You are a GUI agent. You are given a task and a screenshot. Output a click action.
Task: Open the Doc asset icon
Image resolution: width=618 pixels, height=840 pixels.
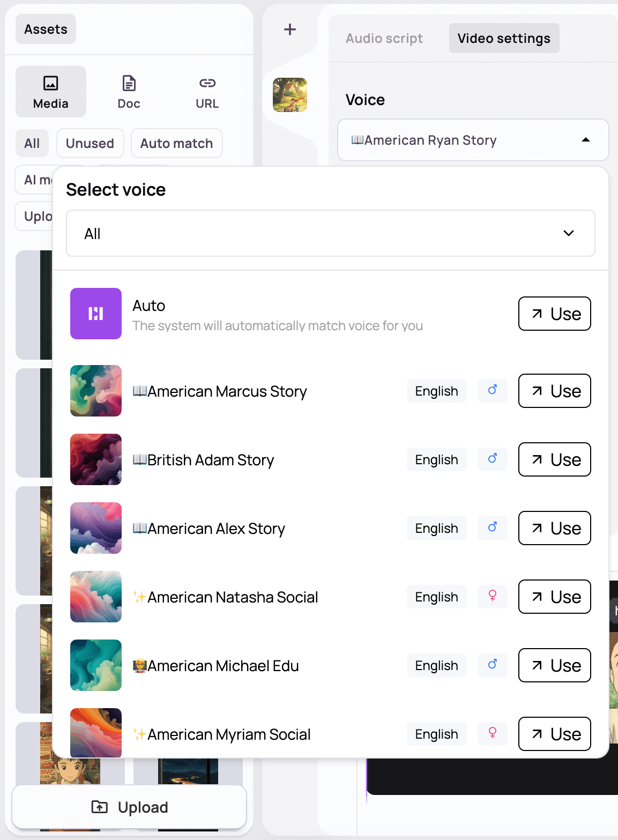[129, 83]
